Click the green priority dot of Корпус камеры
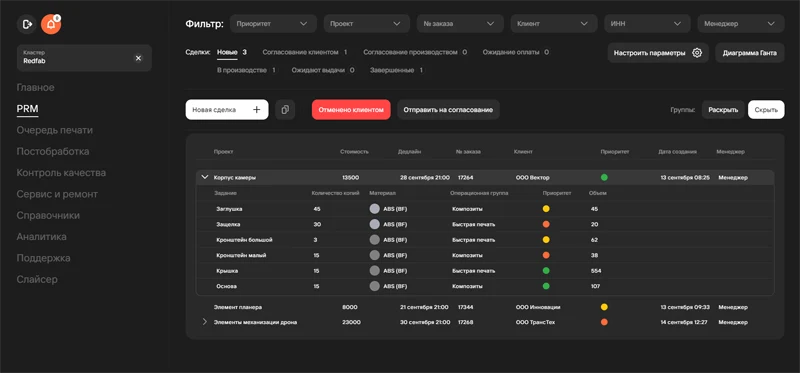The width and height of the screenshot is (800, 373). click(604, 178)
